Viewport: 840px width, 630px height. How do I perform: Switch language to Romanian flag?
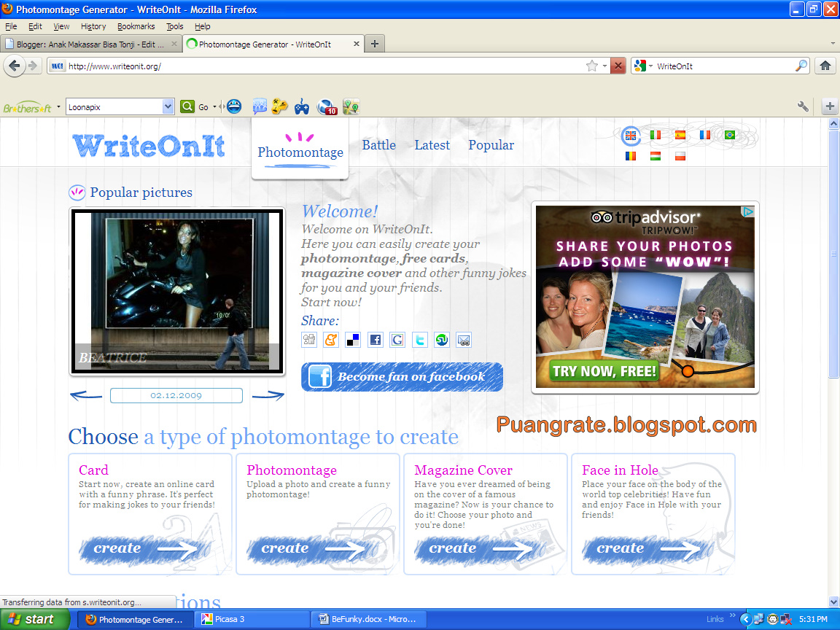coord(631,157)
